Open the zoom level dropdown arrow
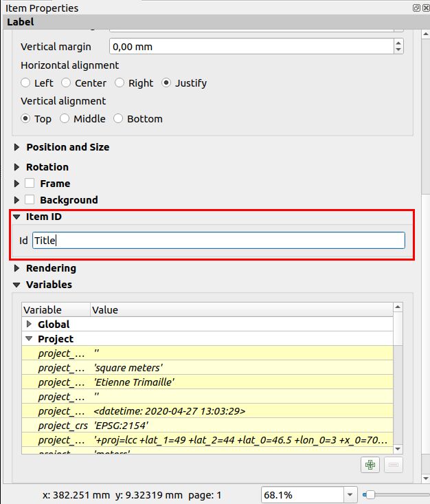The image size is (430, 504). point(350,495)
